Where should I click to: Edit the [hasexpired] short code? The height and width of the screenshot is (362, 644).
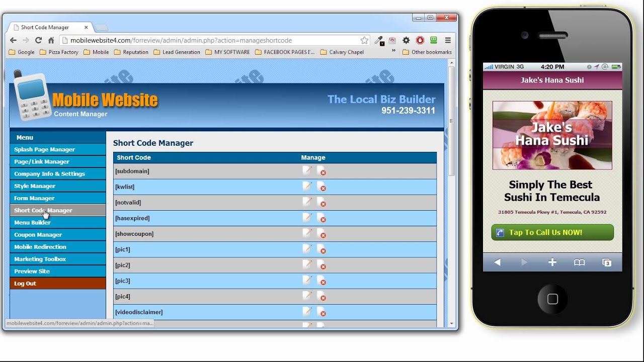(307, 217)
